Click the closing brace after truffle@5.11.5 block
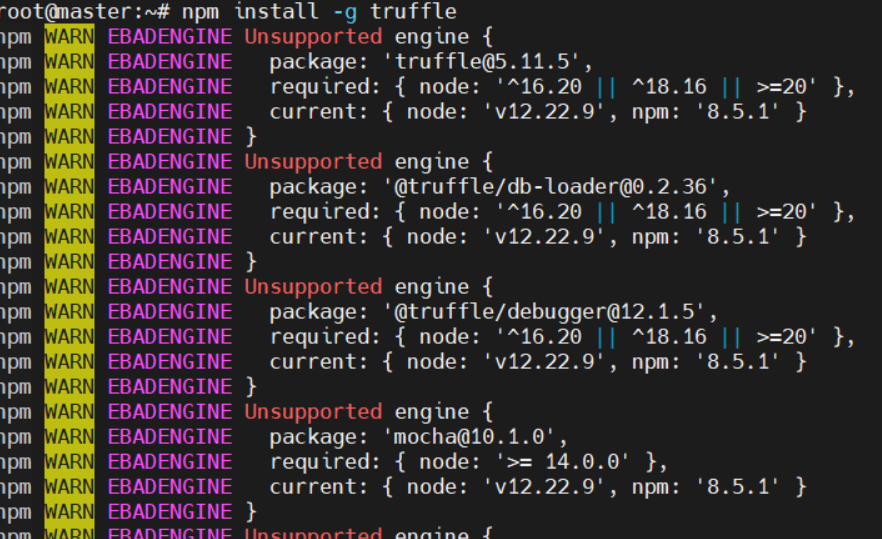 [251, 137]
